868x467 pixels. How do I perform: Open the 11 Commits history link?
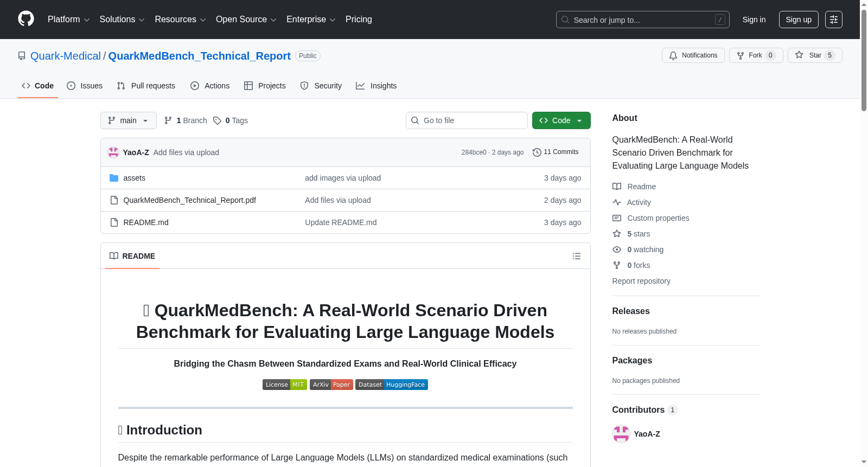click(x=556, y=152)
